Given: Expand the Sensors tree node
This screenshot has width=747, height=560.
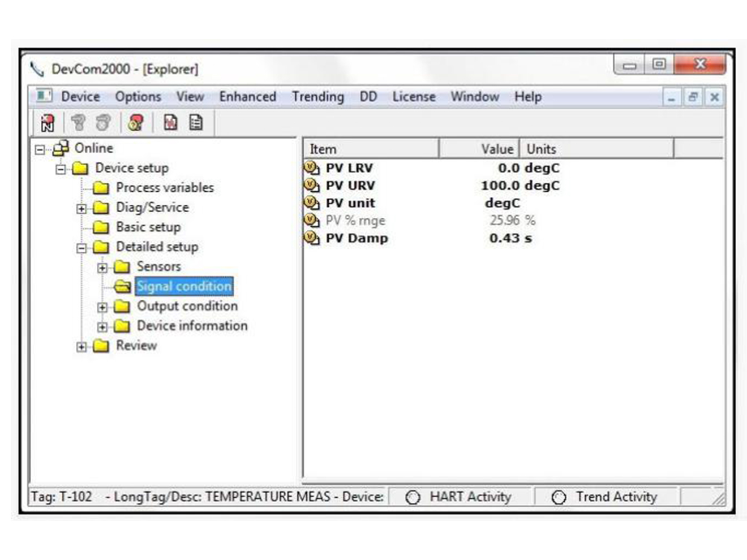Looking at the screenshot, I should (x=102, y=266).
